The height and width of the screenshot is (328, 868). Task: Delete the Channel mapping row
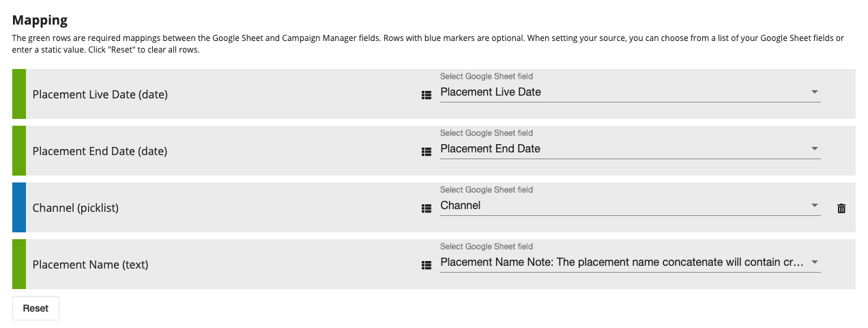pyautogui.click(x=841, y=208)
